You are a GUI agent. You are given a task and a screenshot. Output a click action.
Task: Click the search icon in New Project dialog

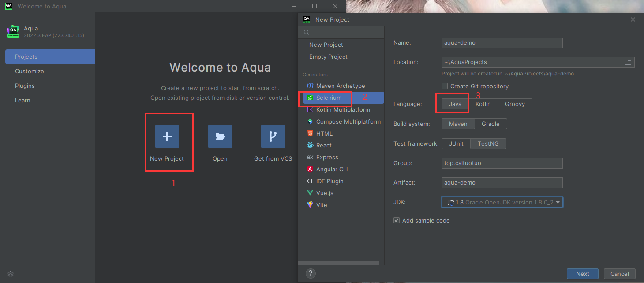306,32
